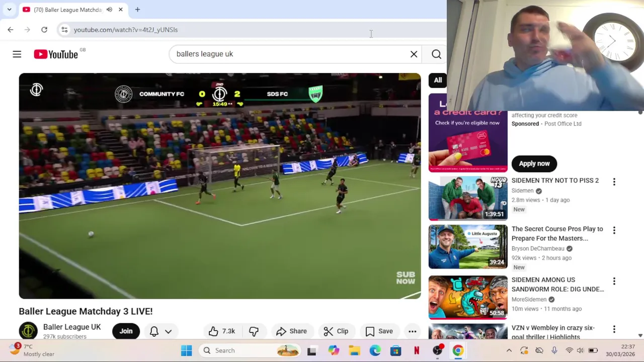Open options for SIDEMEN TRY NOT TO PISS 2

[x=614, y=182]
